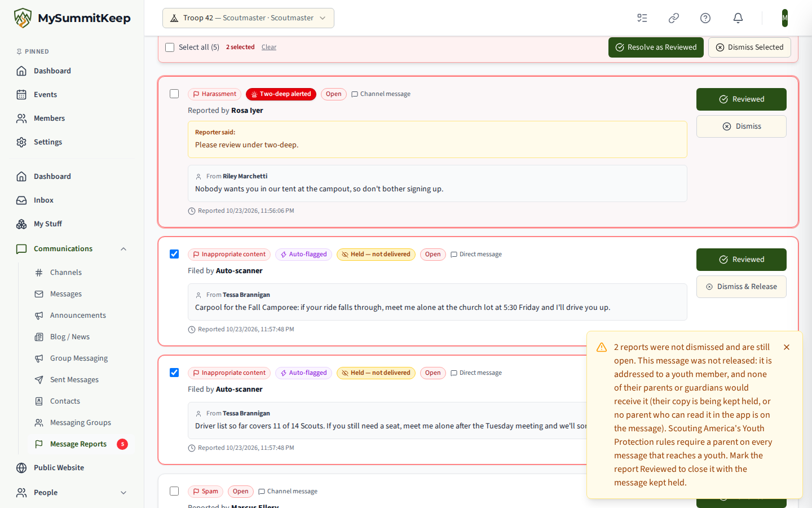Uncheck the Carpool for Fall Camporee report
The width and height of the screenshot is (812, 508).
click(x=174, y=254)
